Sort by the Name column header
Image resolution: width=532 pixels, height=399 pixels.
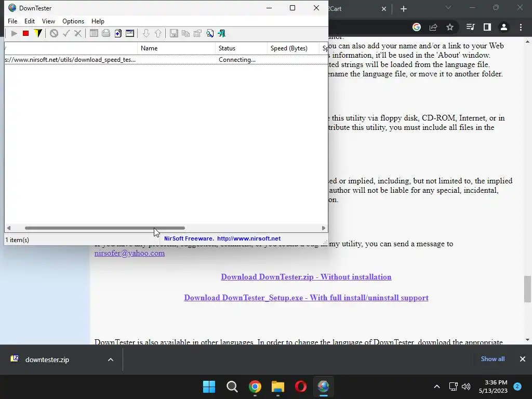(x=176, y=48)
